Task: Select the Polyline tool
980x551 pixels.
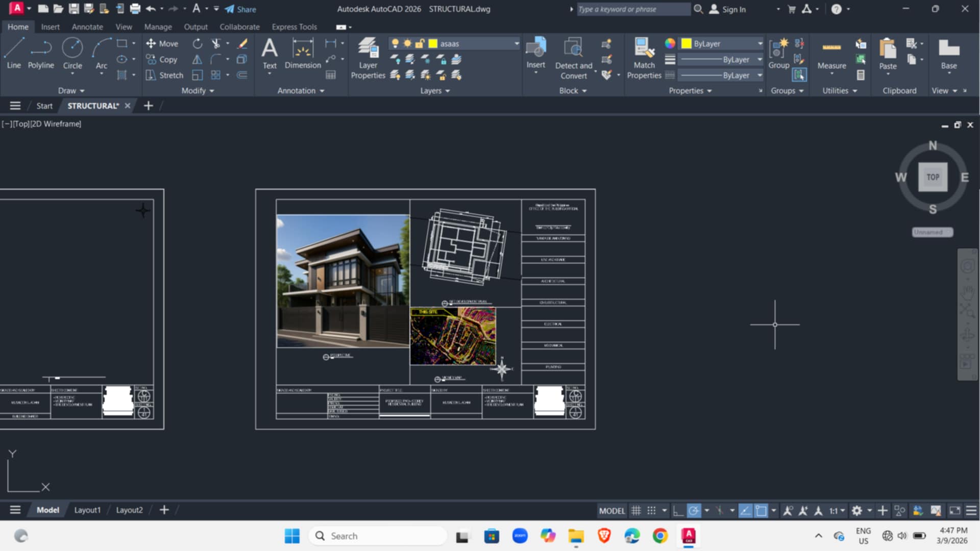Action: tap(41, 54)
